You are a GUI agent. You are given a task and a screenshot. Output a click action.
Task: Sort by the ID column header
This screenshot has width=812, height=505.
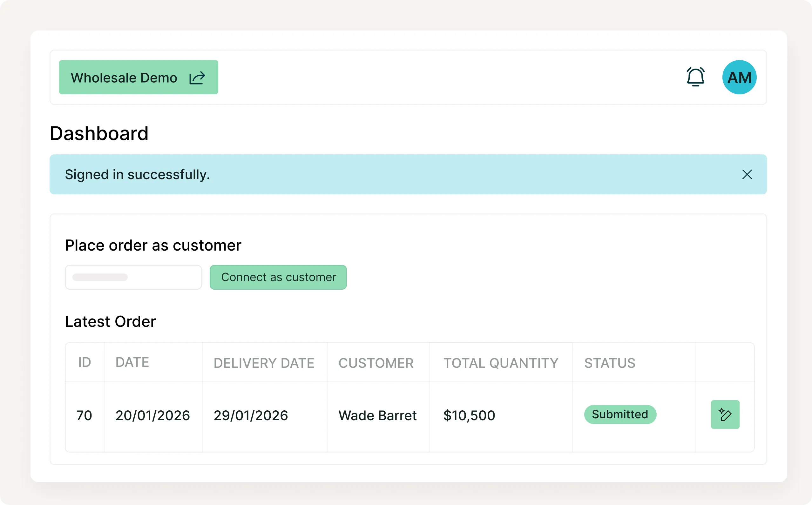point(85,362)
